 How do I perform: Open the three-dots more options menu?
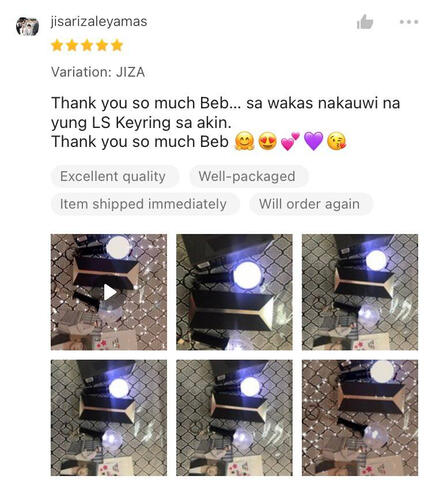(409, 22)
